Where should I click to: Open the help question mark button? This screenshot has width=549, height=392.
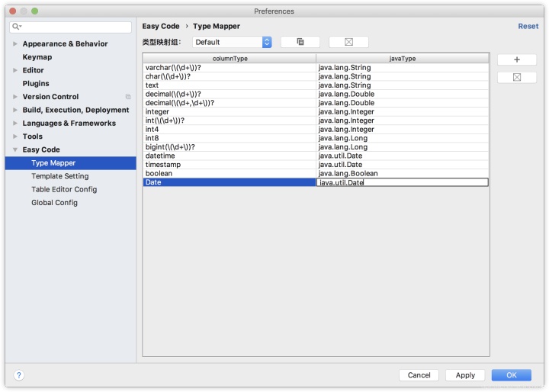coord(19,375)
